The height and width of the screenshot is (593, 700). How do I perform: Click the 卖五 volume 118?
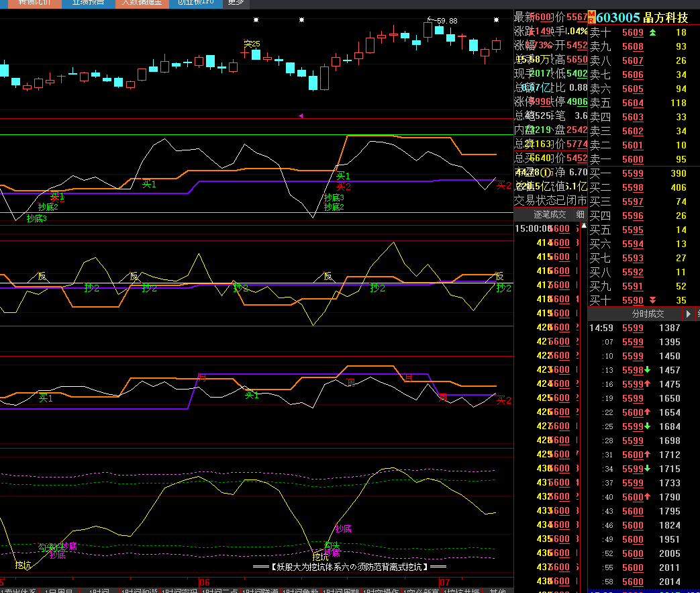tap(678, 103)
